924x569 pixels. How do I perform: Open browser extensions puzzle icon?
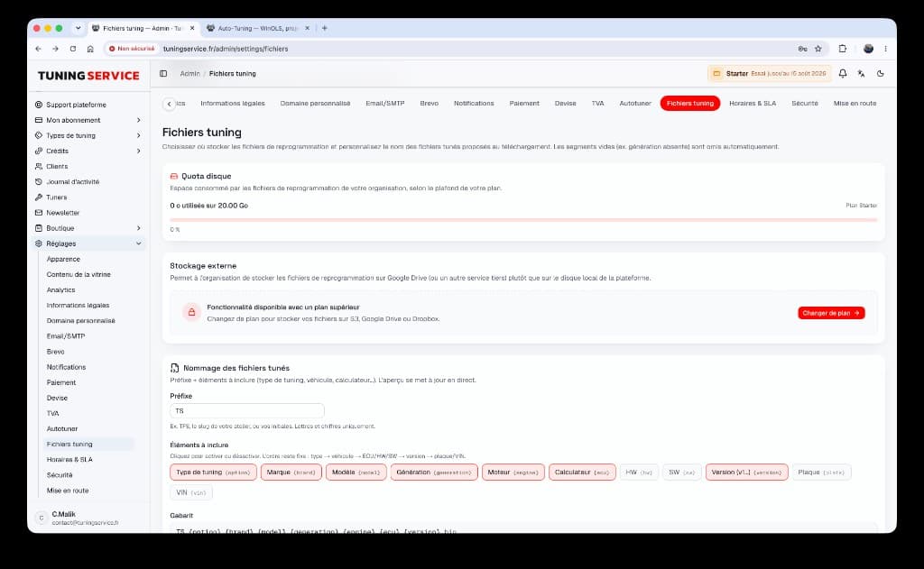843,49
